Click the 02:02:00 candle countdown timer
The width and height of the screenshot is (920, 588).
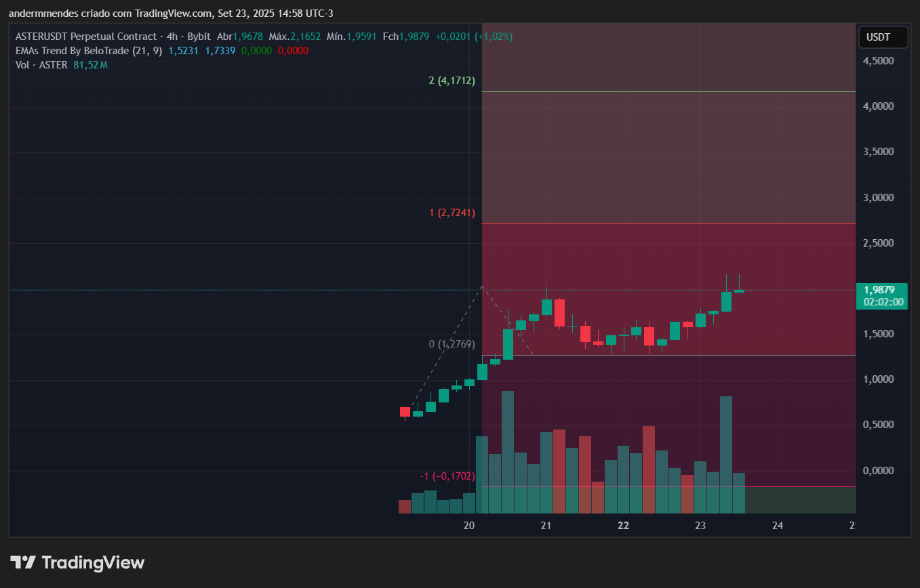pyautogui.click(x=881, y=302)
